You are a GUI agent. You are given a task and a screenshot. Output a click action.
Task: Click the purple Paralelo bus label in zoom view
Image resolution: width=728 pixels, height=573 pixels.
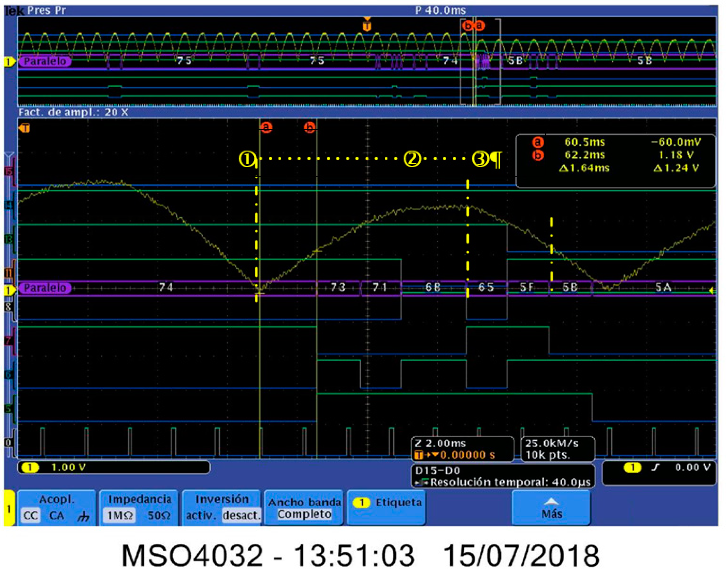[45, 288]
